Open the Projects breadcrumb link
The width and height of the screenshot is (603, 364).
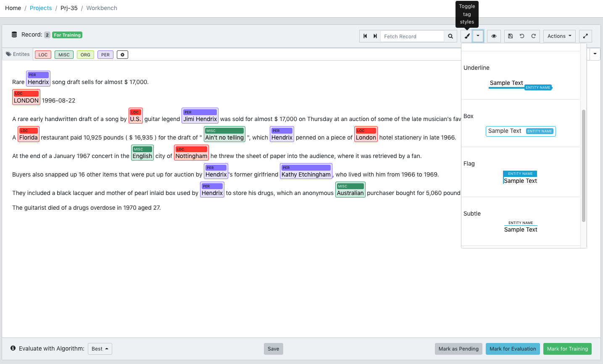pyautogui.click(x=41, y=8)
